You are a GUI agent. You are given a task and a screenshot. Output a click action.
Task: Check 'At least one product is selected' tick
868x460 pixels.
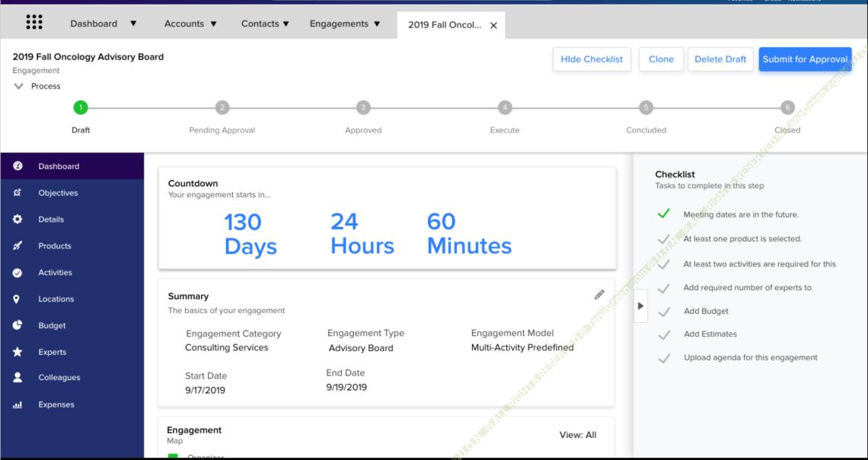point(664,240)
